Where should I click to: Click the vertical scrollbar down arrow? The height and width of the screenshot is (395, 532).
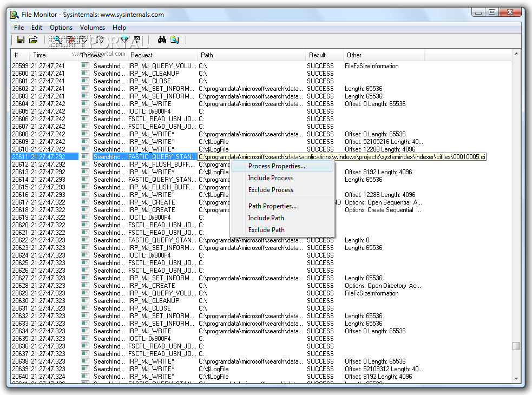pyautogui.click(x=516, y=378)
